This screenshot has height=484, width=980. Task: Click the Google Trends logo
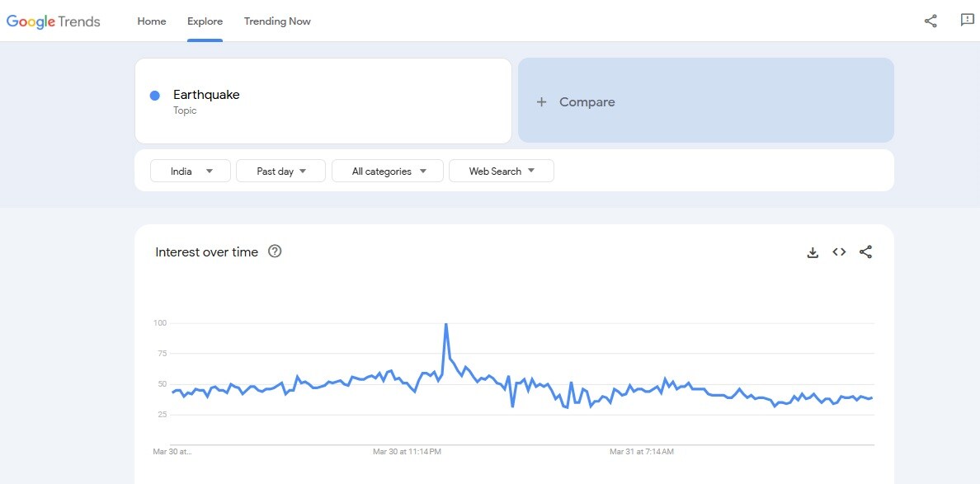click(54, 21)
